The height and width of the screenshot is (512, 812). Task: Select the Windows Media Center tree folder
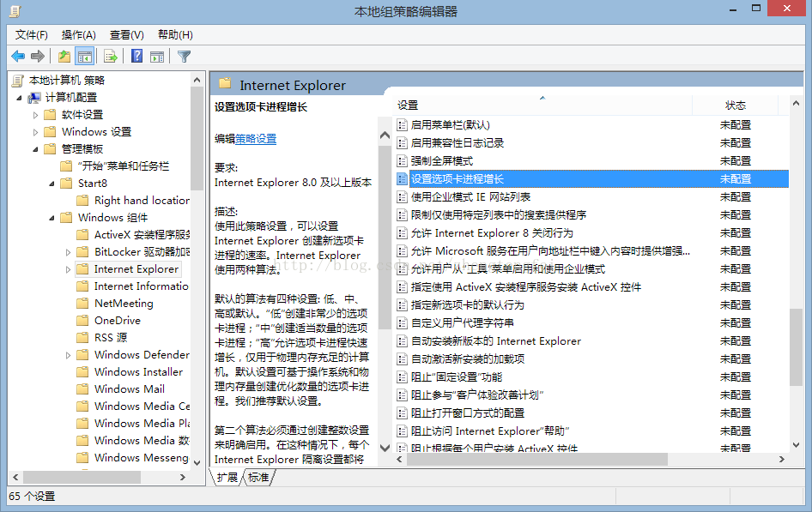(142, 406)
